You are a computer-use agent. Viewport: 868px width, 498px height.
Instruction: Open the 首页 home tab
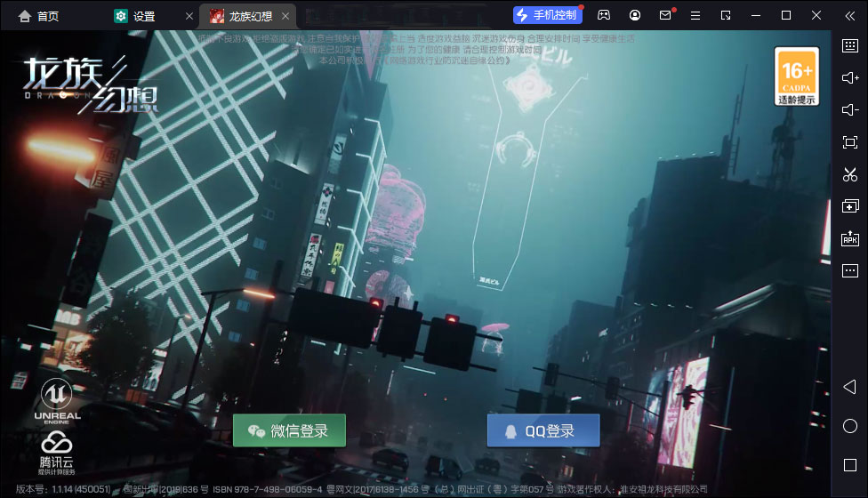point(39,16)
